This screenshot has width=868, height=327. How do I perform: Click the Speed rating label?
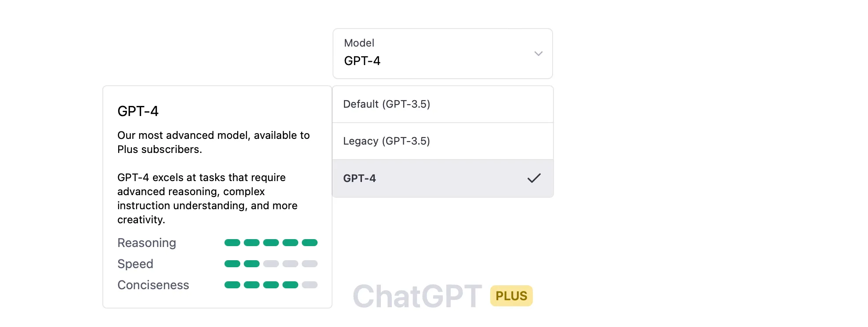coord(135,264)
